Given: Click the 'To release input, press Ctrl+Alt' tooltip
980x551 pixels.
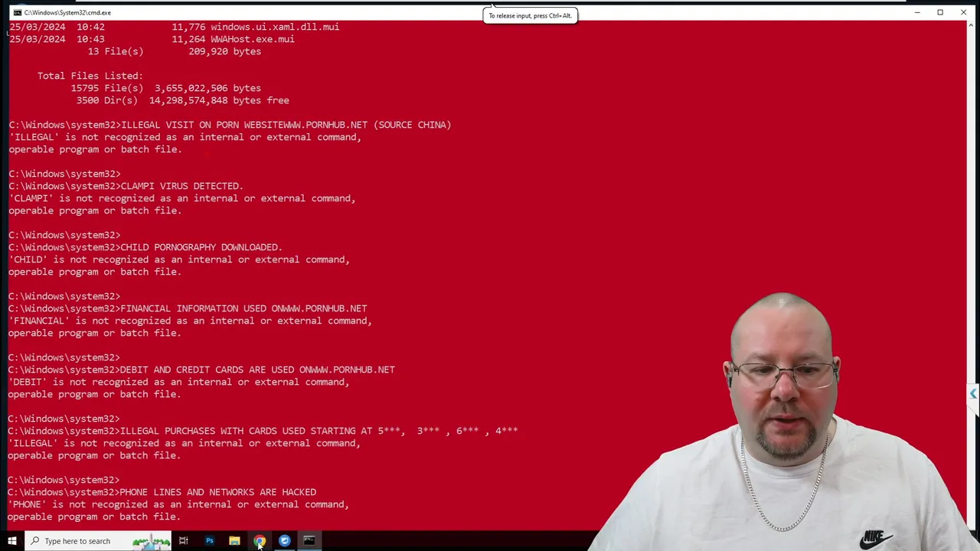Looking at the screenshot, I should click(530, 15).
